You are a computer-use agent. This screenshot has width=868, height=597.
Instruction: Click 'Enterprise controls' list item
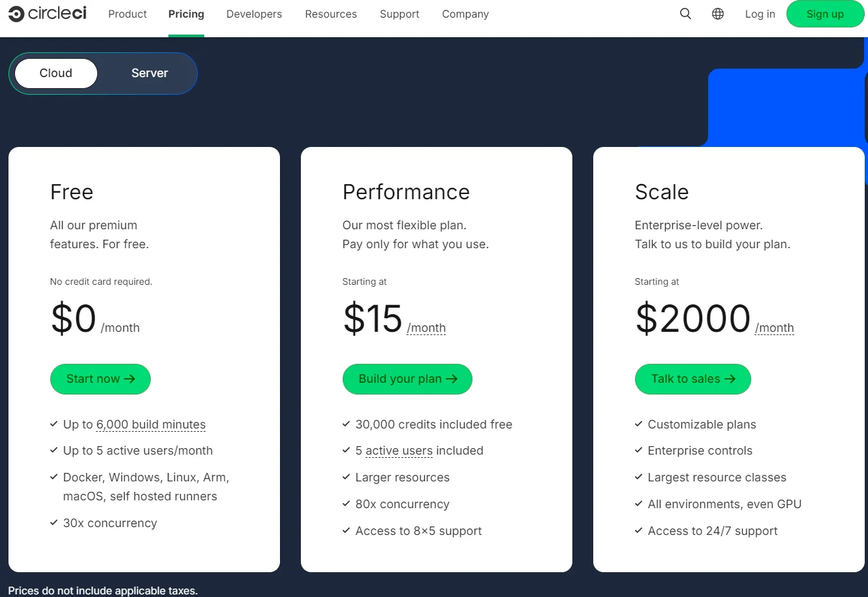(x=700, y=451)
